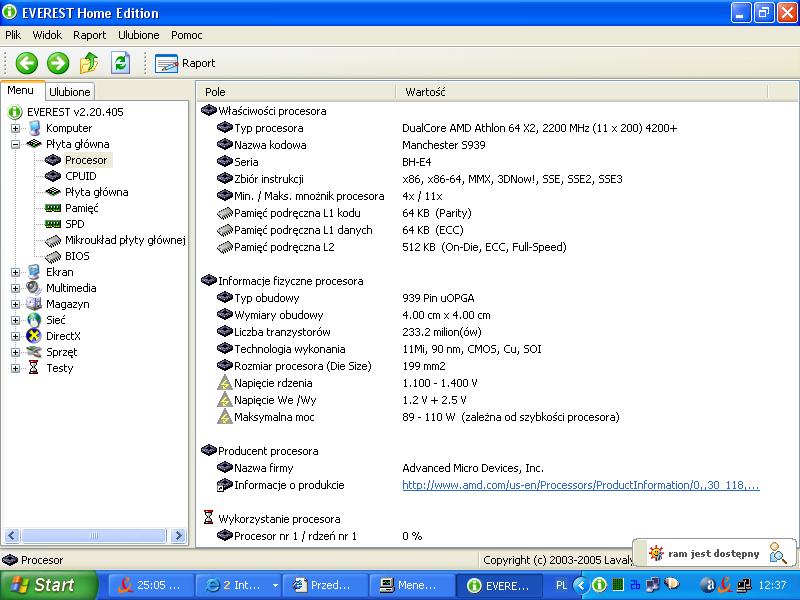Switch to the Ulubione tab in the sidebar
The width and height of the screenshot is (800, 600).
point(70,92)
